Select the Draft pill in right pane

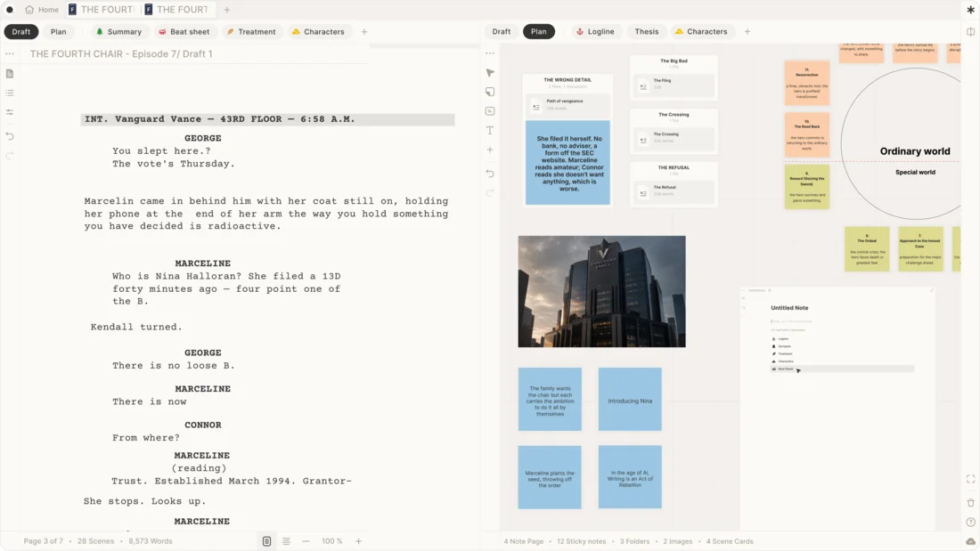pyautogui.click(x=502, y=31)
